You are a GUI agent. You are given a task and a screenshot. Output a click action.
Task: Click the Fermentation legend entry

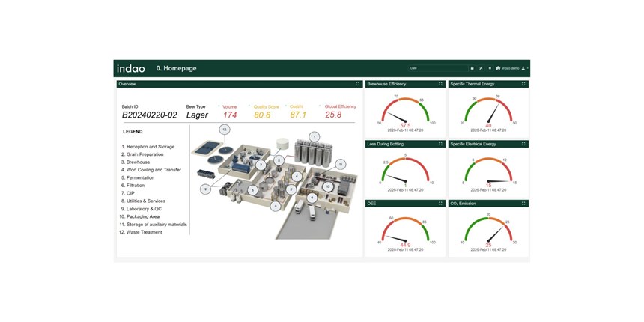(x=140, y=177)
